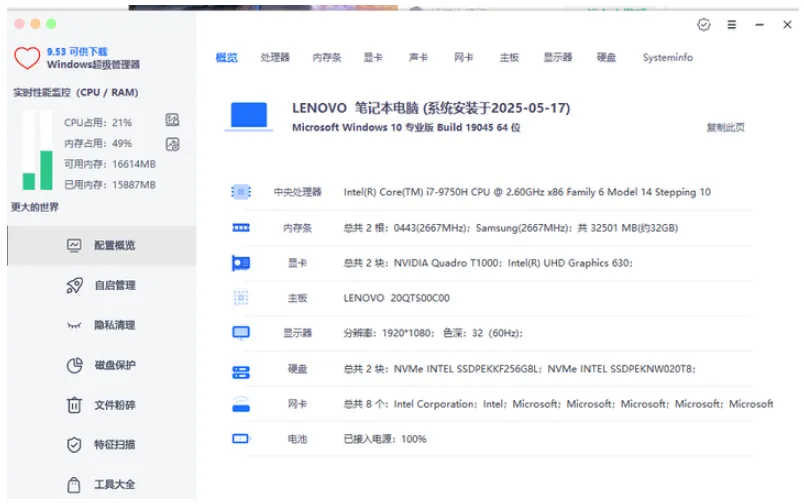Viewport: 804px width, 504px height.
Task: Click the memory usage chart icon
Action: click(172, 144)
